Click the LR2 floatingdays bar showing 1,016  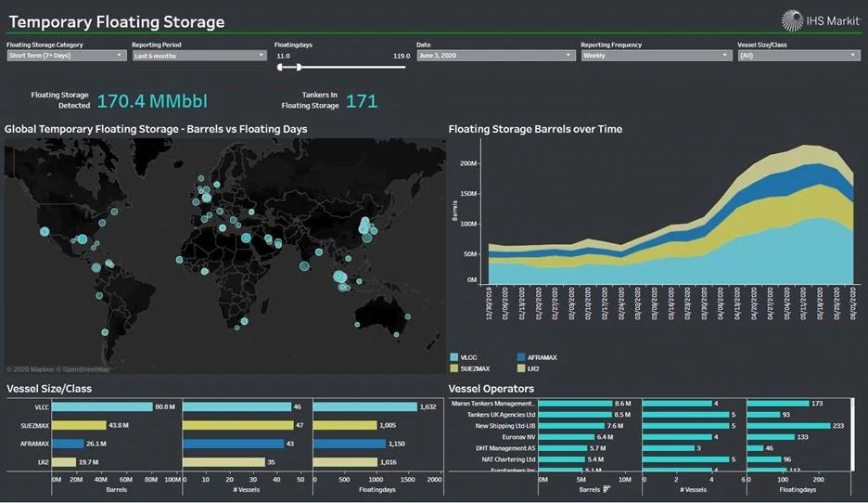tap(345, 461)
